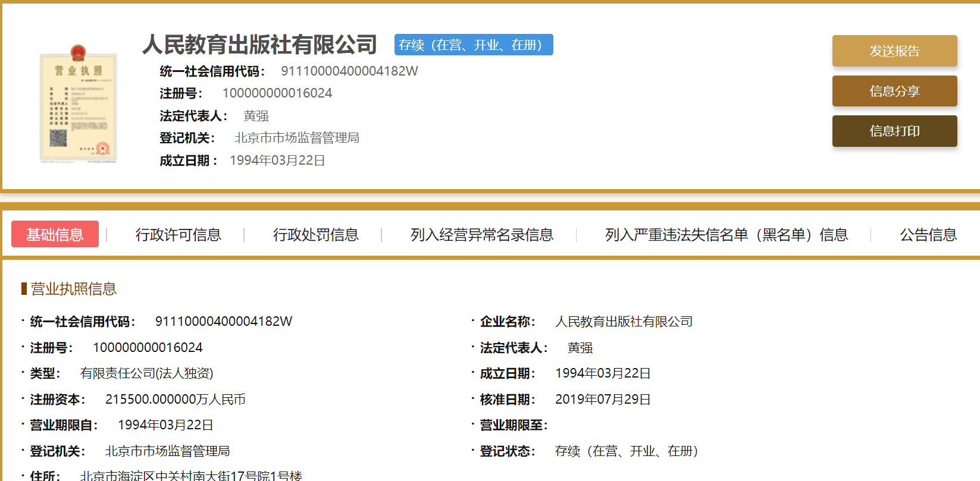Open the 行政处罚信息 tab
The width and height of the screenshot is (980, 481).
pos(315,235)
